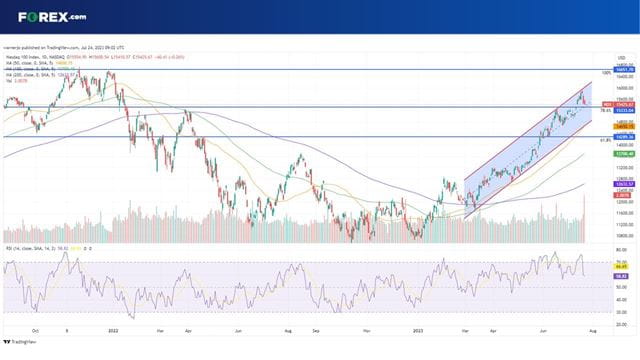This screenshot has width=640, height=360.
Task: Click the 100% Fibonacci level label
Action: pyautogui.click(x=607, y=73)
